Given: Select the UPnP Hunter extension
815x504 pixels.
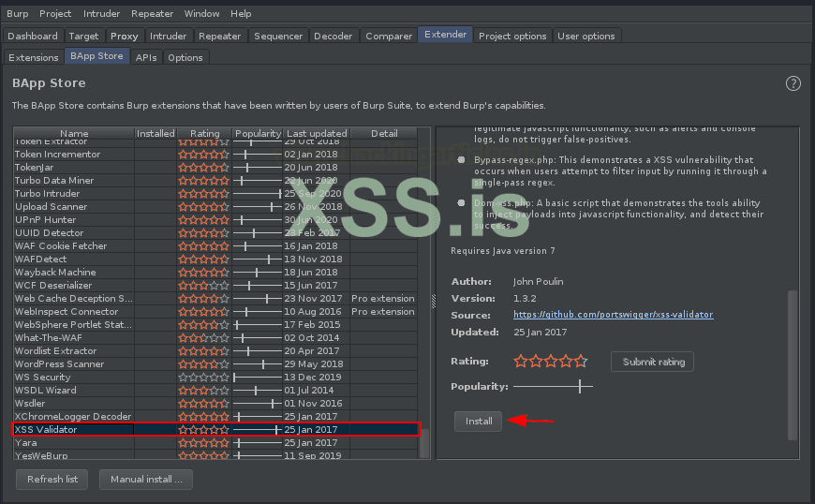Looking at the screenshot, I should pos(215,220).
